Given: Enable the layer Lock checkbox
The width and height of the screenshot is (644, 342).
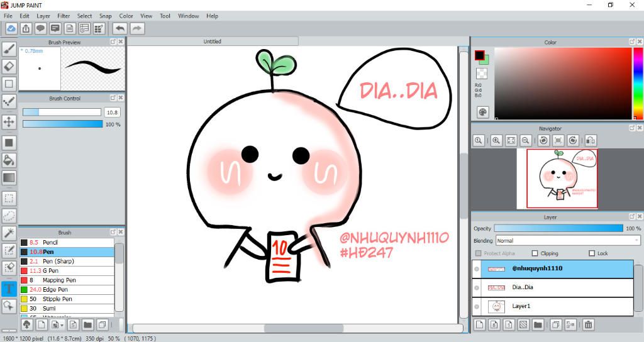Looking at the screenshot, I should (592, 253).
